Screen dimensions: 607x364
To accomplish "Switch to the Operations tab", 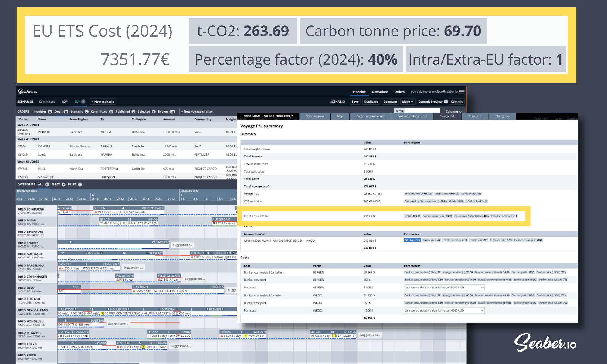I will coord(380,92).
